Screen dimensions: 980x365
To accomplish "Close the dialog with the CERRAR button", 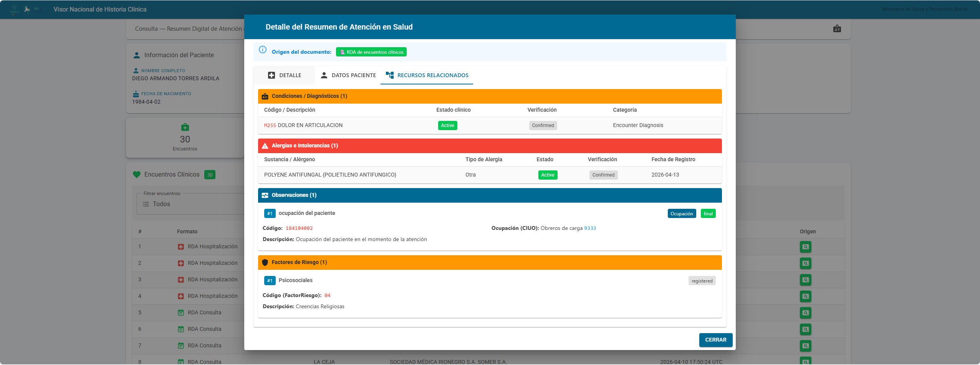I will (715, 340).
